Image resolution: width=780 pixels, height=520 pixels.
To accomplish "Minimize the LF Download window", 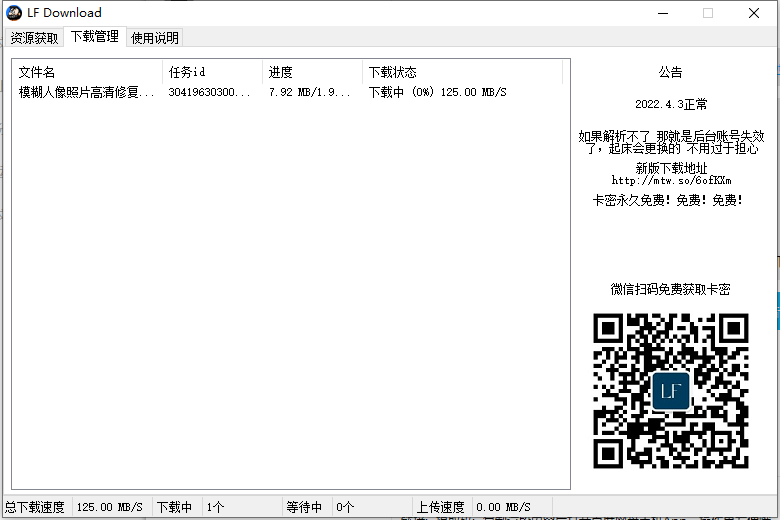I will 661,13.
